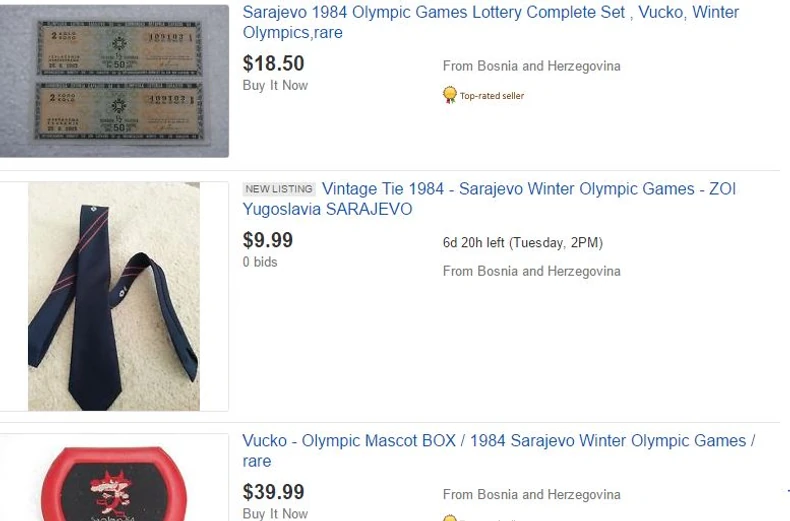Click the lottery tickets thumbnail image
The height and width of the screenshot is (521, 790).
click(x=114, y=80)
